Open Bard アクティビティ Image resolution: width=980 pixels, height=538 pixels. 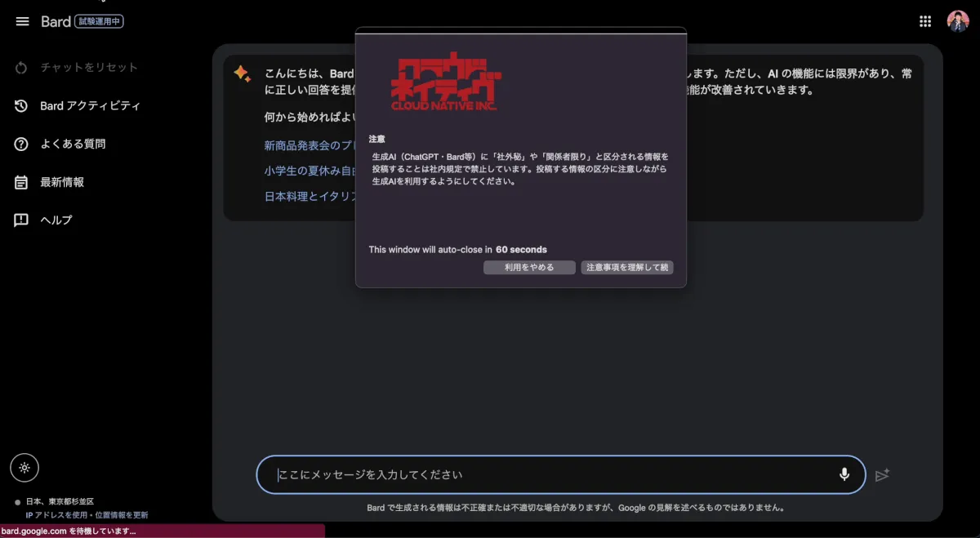coord(90,106)
